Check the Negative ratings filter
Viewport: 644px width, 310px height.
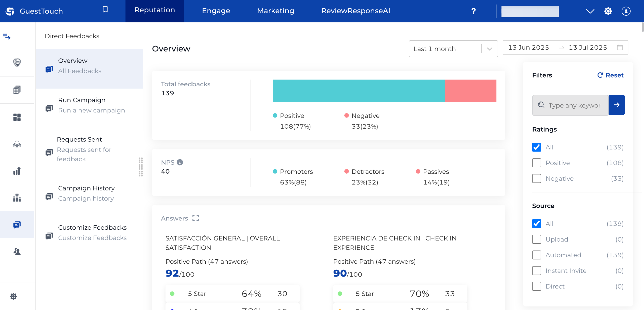tap(537, 178)
